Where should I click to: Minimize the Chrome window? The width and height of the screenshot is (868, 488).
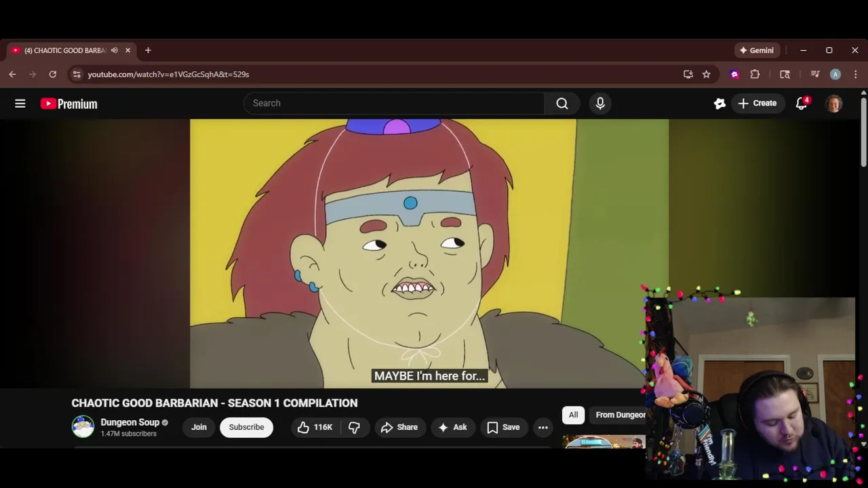(x=803, y=50)
